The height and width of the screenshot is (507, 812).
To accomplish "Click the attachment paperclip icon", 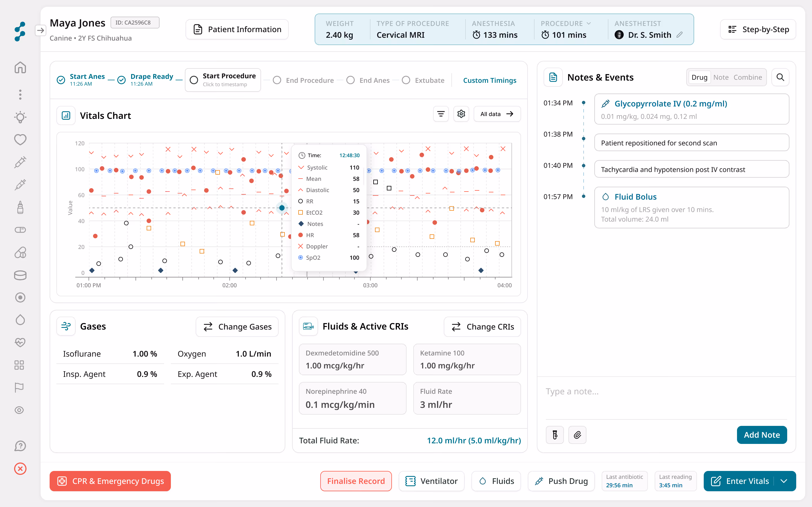I will click(x=577, y=435).
